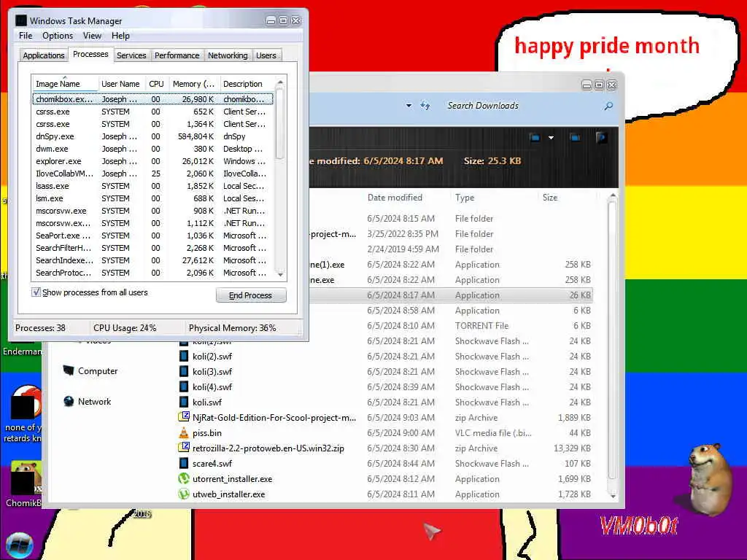Click the koli(4).swf file icon
747x560 pixels.
pyautogui.click(x=183, y=386)
